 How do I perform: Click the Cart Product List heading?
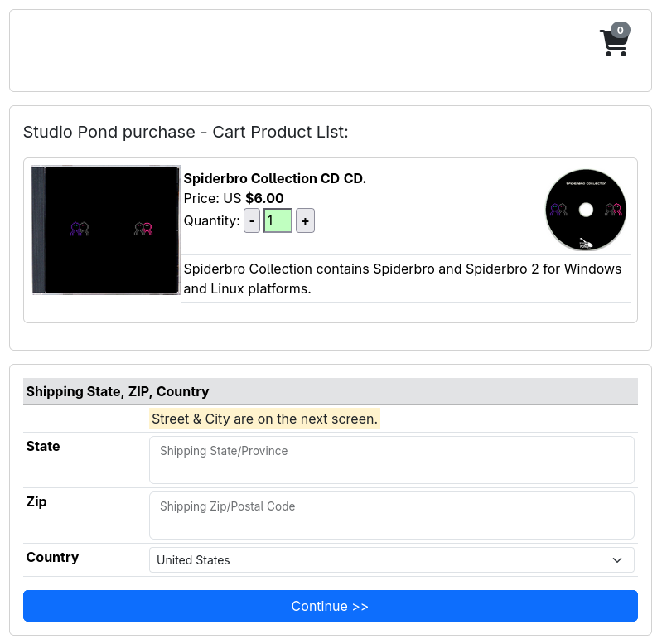(186, 132)
